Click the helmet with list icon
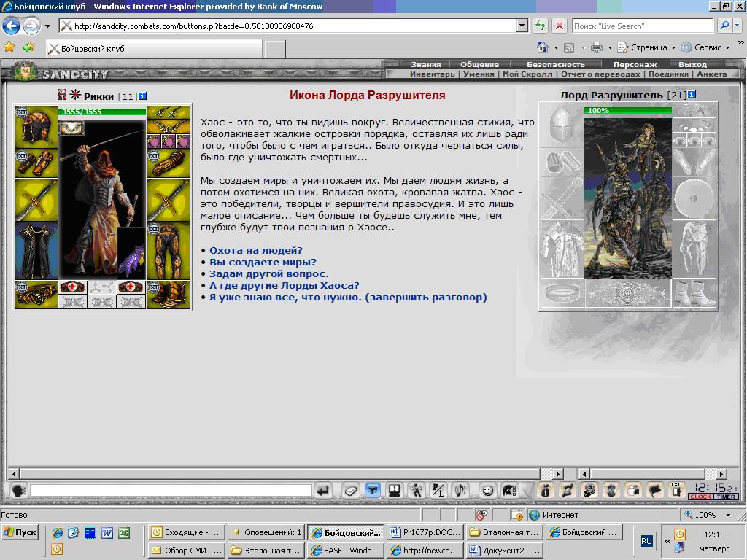 pyautogui.click(x=508, y=490)
